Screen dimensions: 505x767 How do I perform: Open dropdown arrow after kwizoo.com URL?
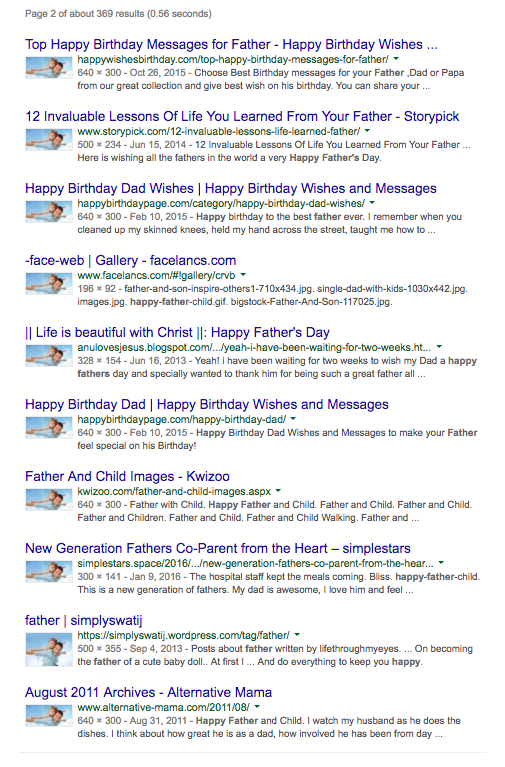coord(278,491)
